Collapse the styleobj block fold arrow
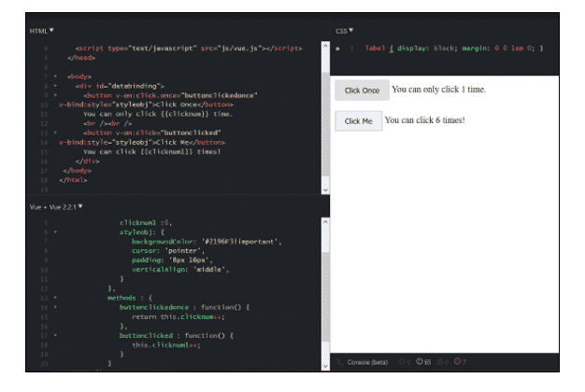This screenshot has width=585, height=392. point(55,232)
